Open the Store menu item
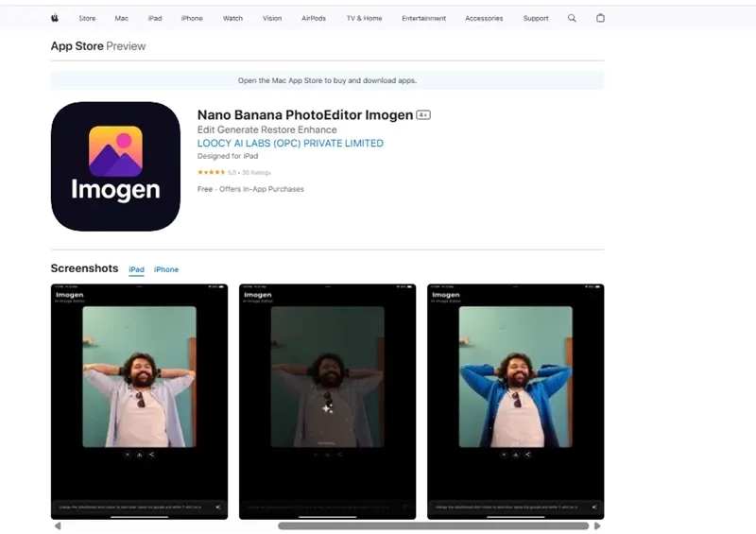This screenshot has height=534, width=756. [87, 18]
